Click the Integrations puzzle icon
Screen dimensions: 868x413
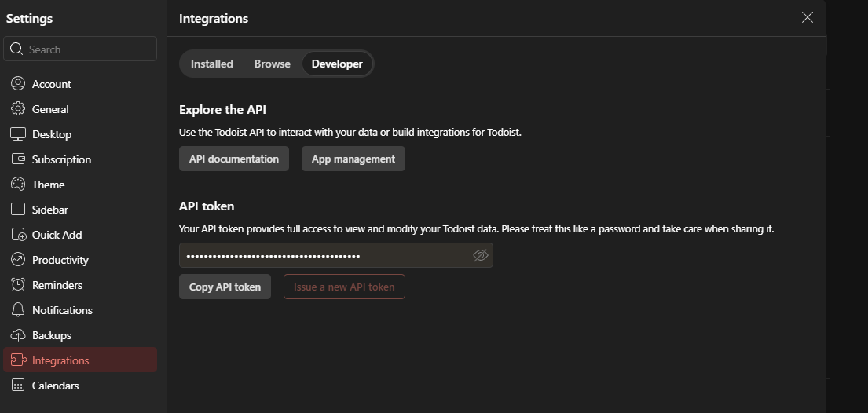click(x=18, y=360)
